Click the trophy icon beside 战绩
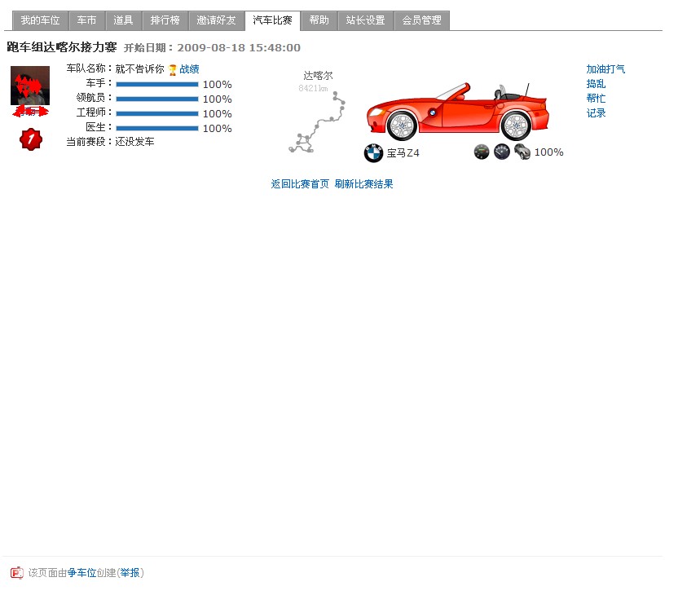Image resolution: width=700 pixels, height=595 pixels. point(172,70)
